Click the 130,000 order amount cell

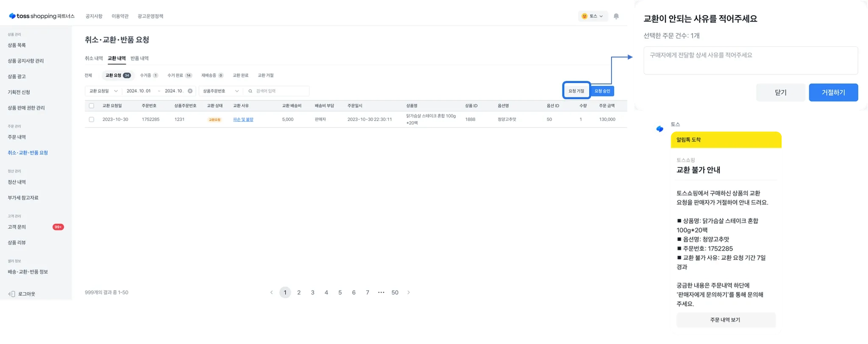[x=607, y=119]
